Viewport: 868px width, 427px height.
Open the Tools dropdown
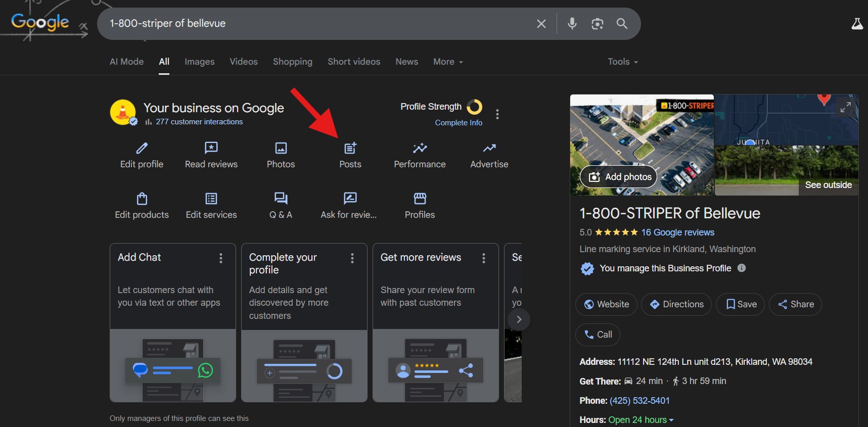pos(623,62)
